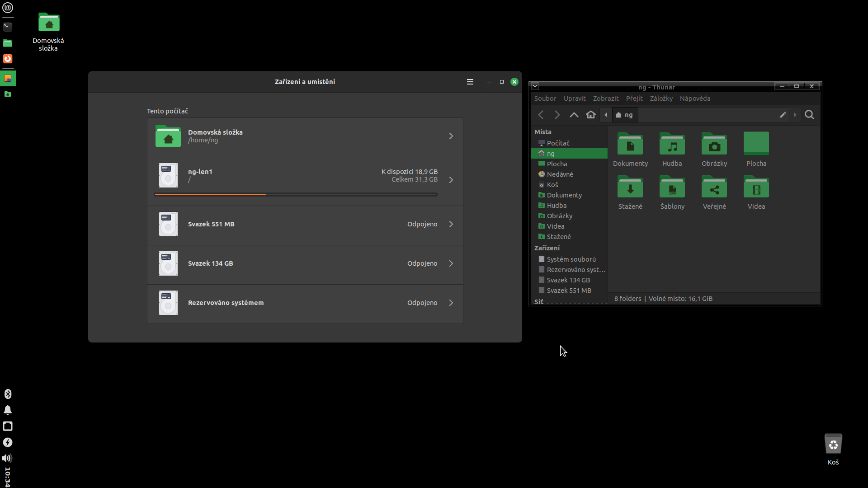Open the Záložky menu
Screen dimensions: 868x488
[x=661, y=99]
